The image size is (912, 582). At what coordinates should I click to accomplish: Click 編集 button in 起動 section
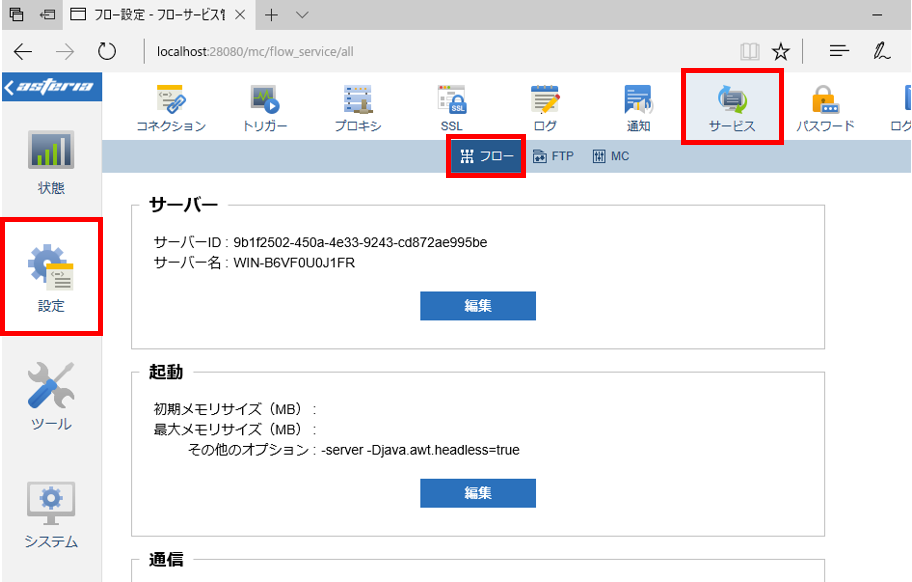click(x=478, y=493)
